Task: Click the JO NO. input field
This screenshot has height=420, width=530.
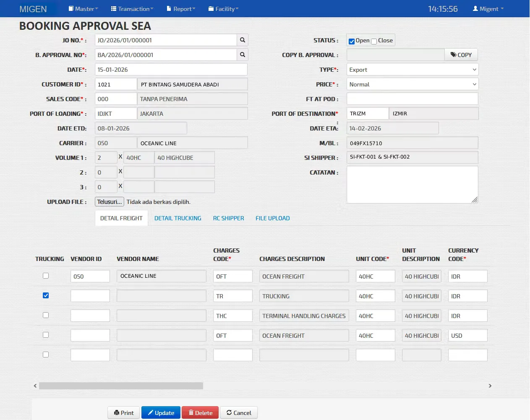Action: pyautogui.click(x=166, y=40)
